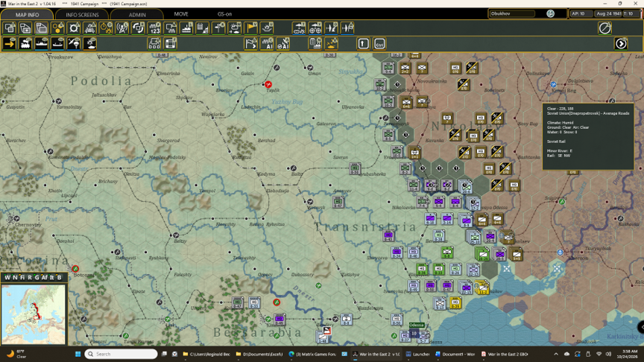The width and height of the screenshot is (644, 362).
Task: Click the air recon over tank icon
Action: (x=299, y=28)
